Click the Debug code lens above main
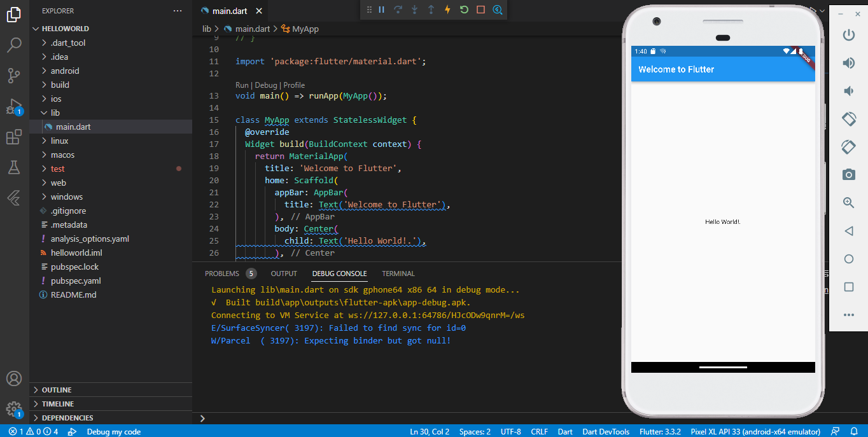The image size is (868, 437). (266, 85)
